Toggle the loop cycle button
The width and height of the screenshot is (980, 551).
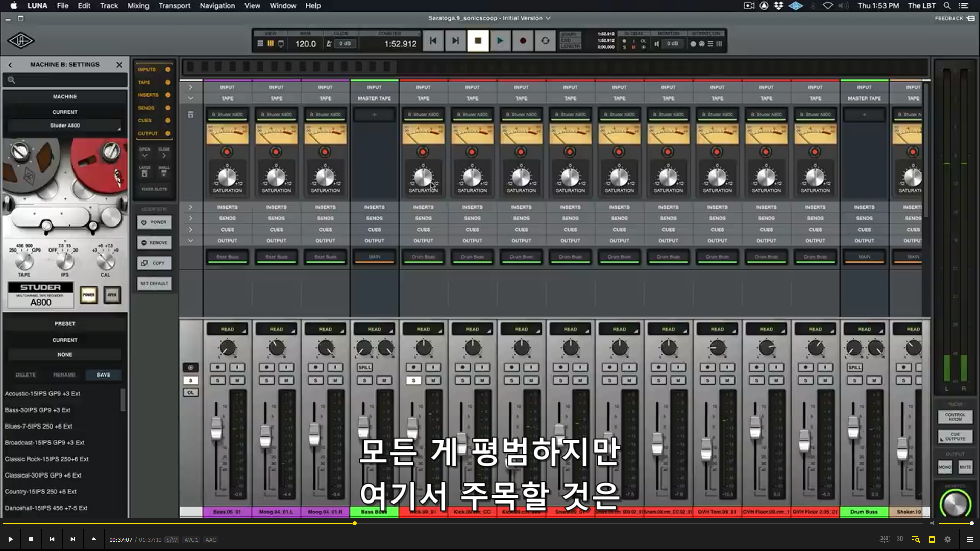point(545,41)
